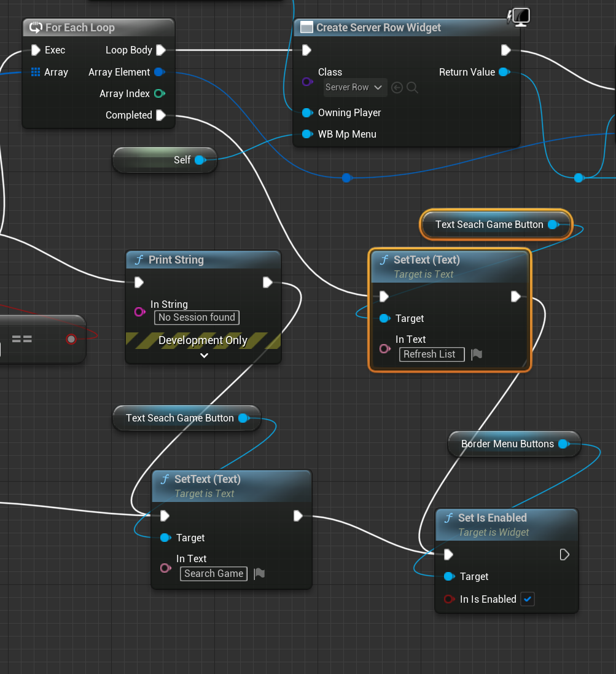Click the equals node red boolean output pin

(x=71, y=339)
